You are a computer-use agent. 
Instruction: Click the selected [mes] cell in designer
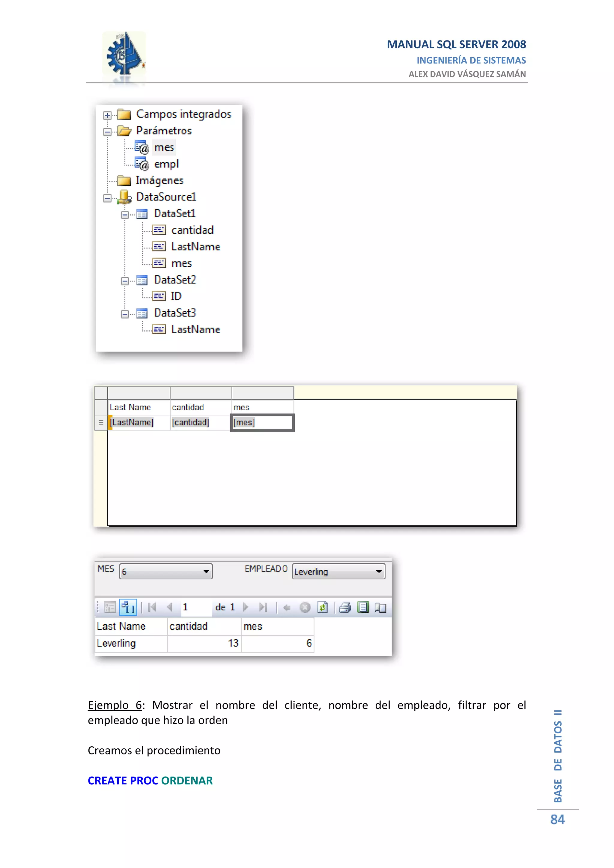click(x=262, y=423)
